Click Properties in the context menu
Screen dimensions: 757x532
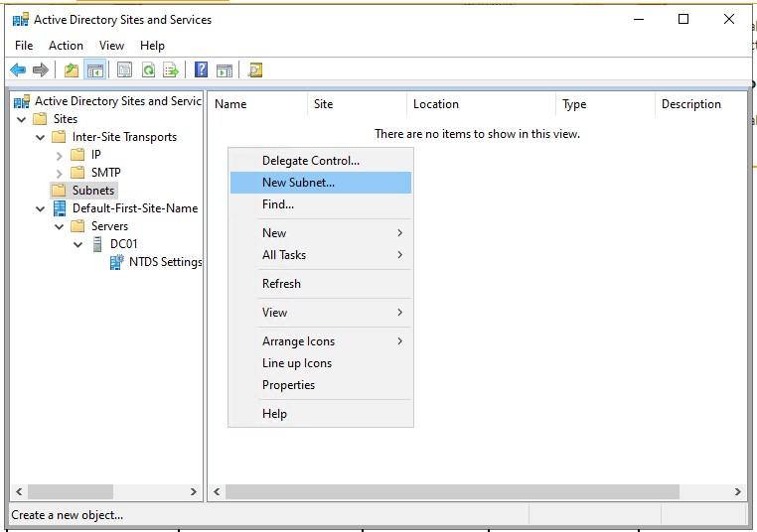(288, 385)
